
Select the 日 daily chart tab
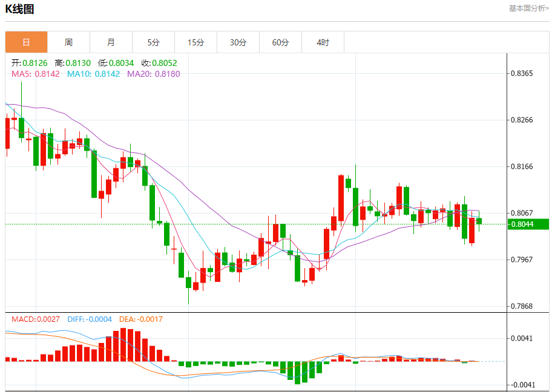pyautogui.click(x=27, y=42)
